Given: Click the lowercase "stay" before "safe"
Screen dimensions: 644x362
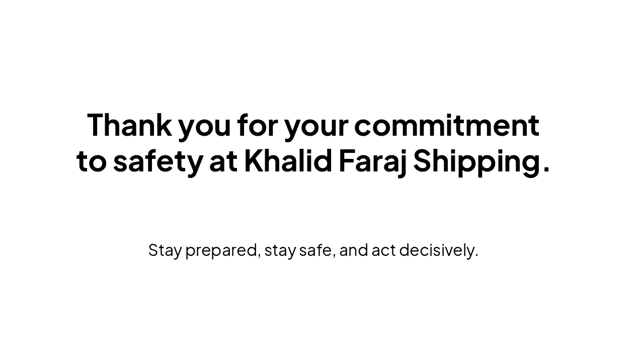Looking at the screenshot, I should coord(280,250).
